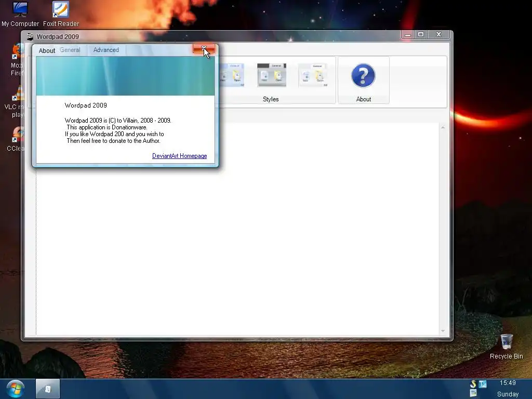Select the CCleaner desktop shortcut
Viewport: 532px width, 399px height.
(16, 139)
